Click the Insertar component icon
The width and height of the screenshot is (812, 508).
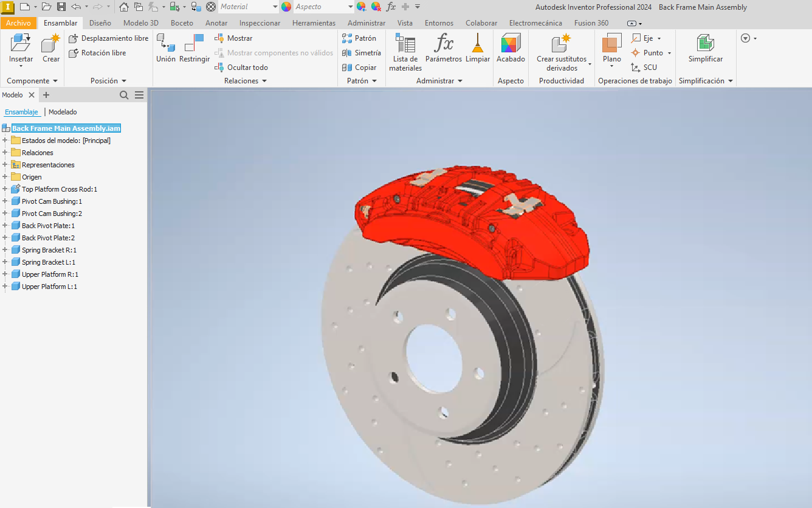(x=21, y=43)
